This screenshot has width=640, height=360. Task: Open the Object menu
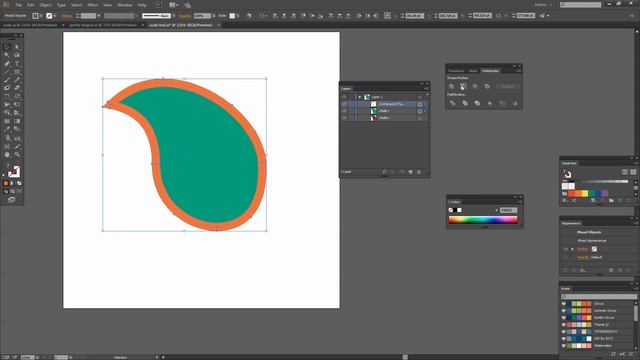(x=45, y=5)
